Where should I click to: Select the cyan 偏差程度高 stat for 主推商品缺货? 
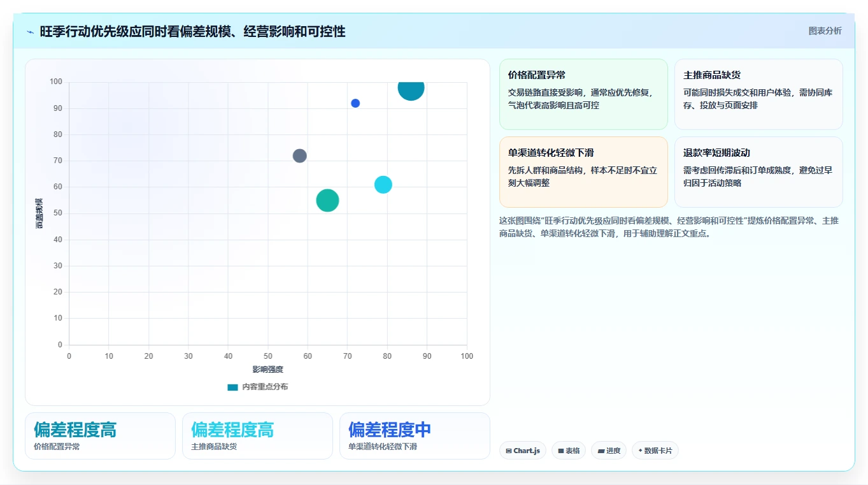[257, 436]
